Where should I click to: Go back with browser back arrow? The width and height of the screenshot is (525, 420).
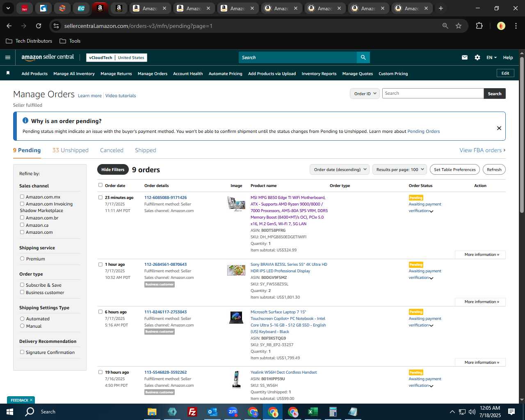tap(9, 26)
